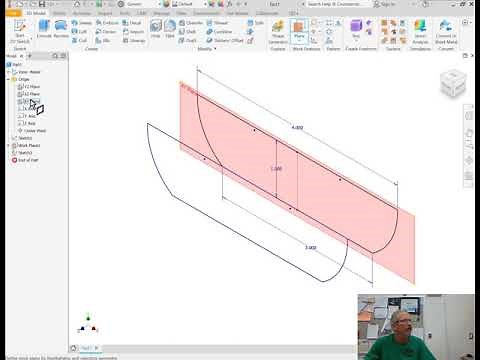
Task: Select the Revolve tool
Action: 61,29
